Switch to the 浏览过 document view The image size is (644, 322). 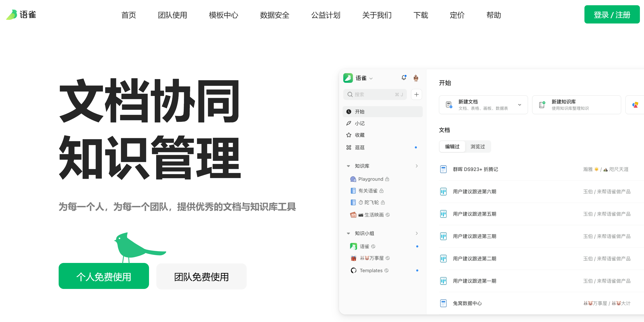478,147
